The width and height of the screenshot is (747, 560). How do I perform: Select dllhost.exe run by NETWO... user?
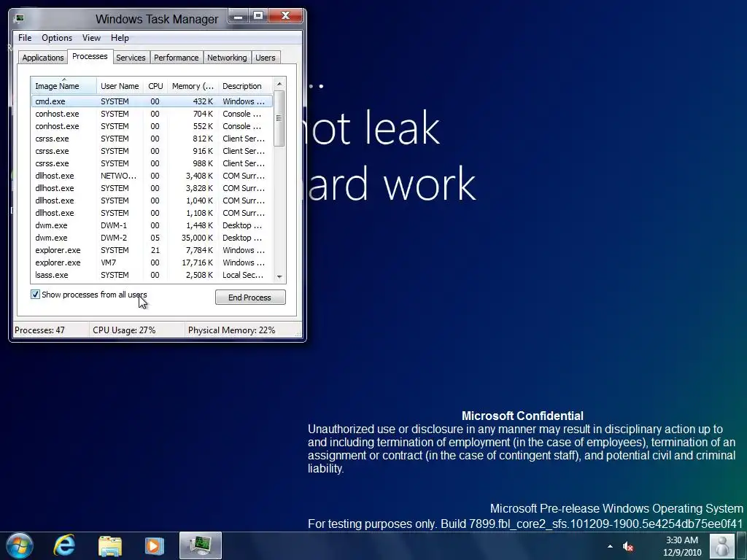point(152,176)
